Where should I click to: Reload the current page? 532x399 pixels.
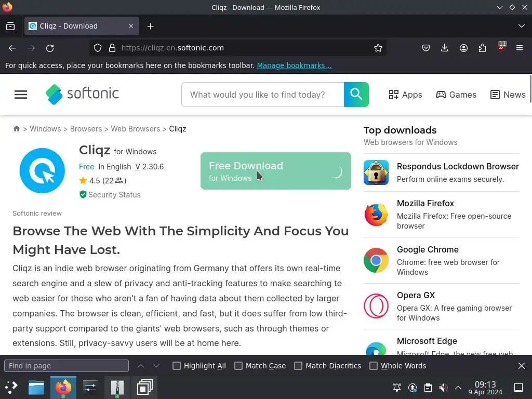50,48
